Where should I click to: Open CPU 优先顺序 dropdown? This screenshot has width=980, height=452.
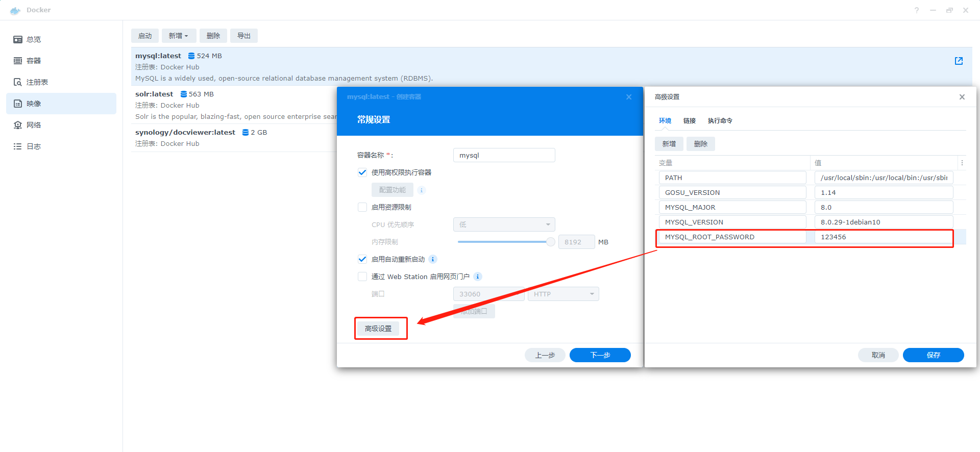click(x=504, y=224)
